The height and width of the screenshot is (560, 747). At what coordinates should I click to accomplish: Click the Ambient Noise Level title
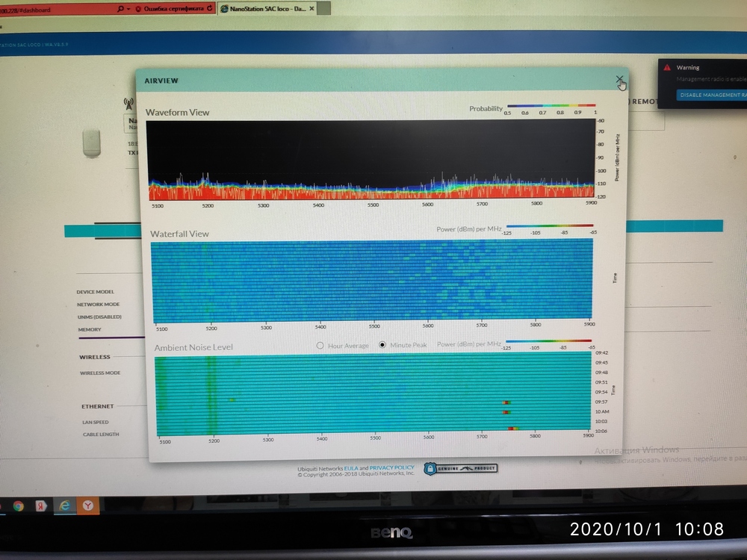coord(193,347)
